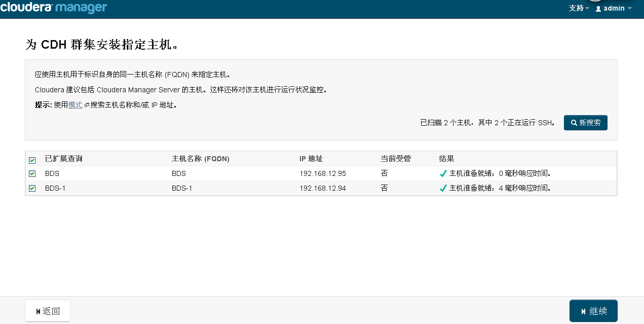The width and height of the screenshot is (644, 324).
Task: Click result text 主机准备就绪: 4 毫秒响应时间
Action: click(500, 188)
